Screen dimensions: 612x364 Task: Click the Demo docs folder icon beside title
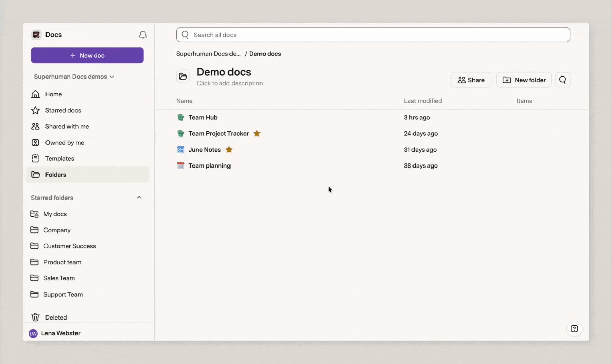(183, 77)
